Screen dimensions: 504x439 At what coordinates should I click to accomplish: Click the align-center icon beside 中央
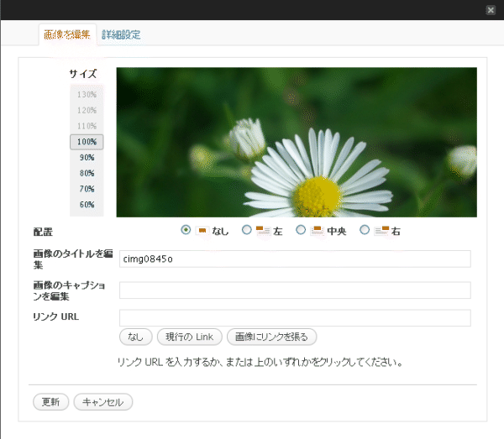point(317,231)
